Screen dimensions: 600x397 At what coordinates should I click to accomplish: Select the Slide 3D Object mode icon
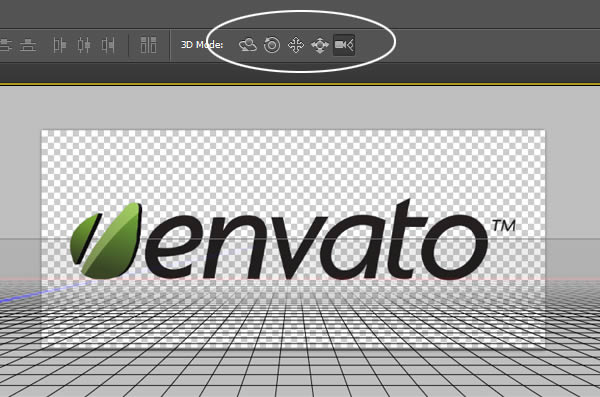[x=320, y=45]
